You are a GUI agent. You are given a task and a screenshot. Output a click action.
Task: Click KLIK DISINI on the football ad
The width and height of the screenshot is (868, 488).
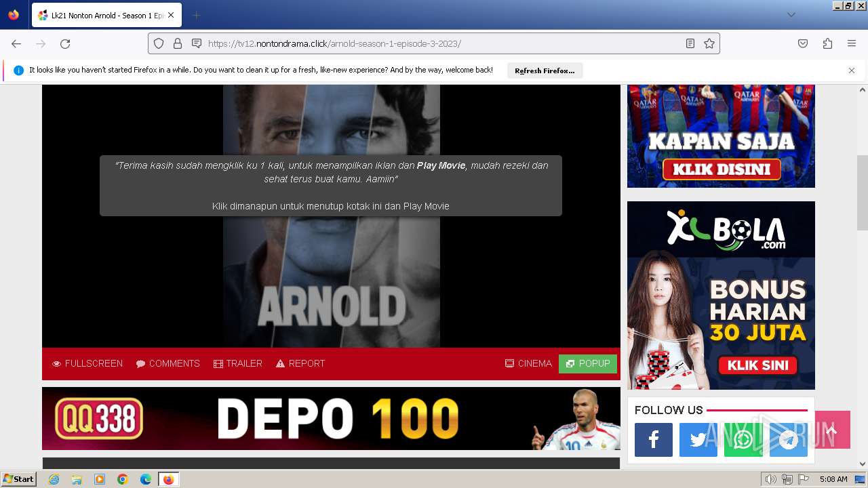pyautogui.click(x=721, y=169)
